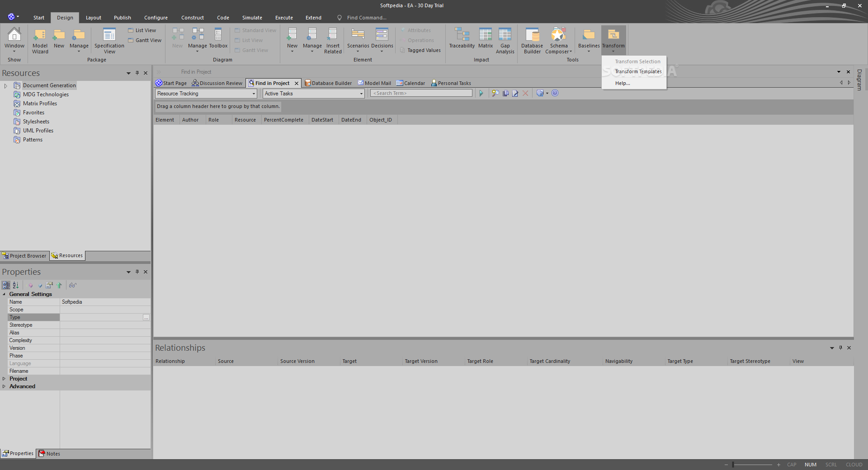Click the zoom-in plus in status bar
The height and width of the screenshot is (470, 868).
(x=778, y=465)
